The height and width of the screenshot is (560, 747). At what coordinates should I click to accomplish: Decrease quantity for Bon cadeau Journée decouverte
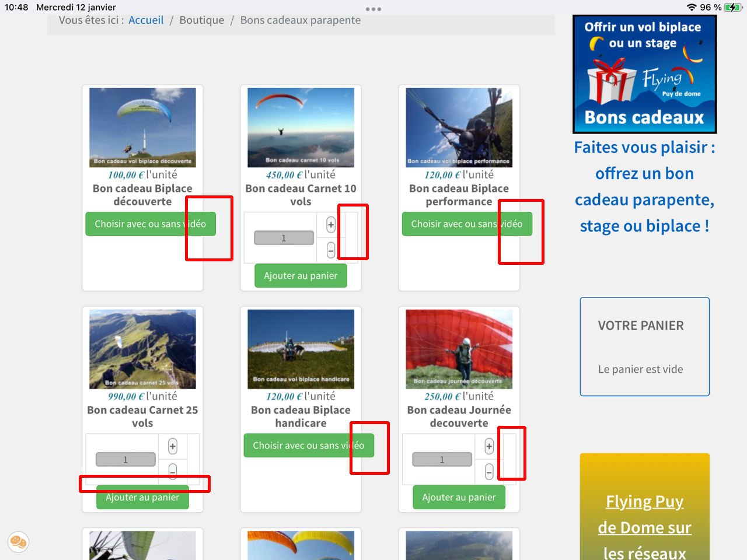489,472
